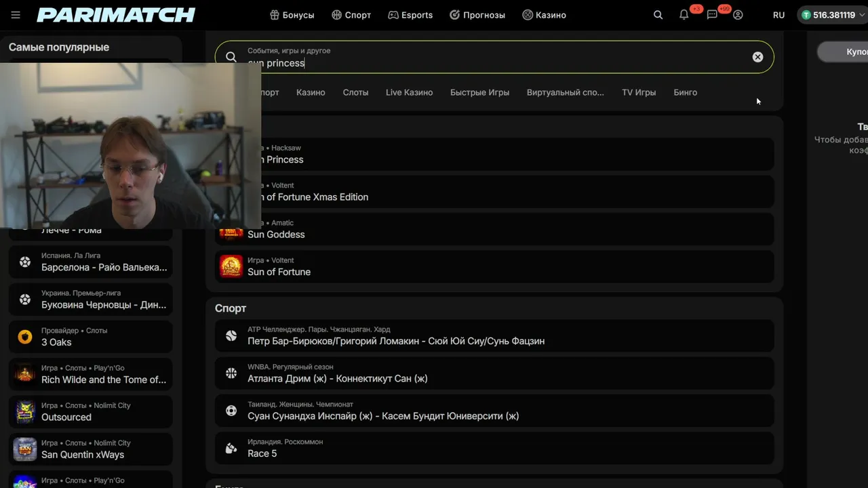
Task: Click the 3 Oaks provider icon
Action: pyautogui.click(x=25, y=337)
